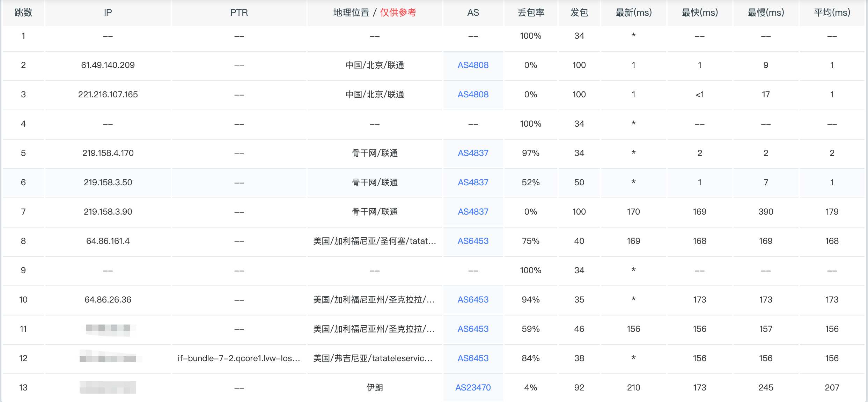Click AS4837 link for 219.158.3.90
Viewport: 868px width, 402px height.
[x=473, y=212]
